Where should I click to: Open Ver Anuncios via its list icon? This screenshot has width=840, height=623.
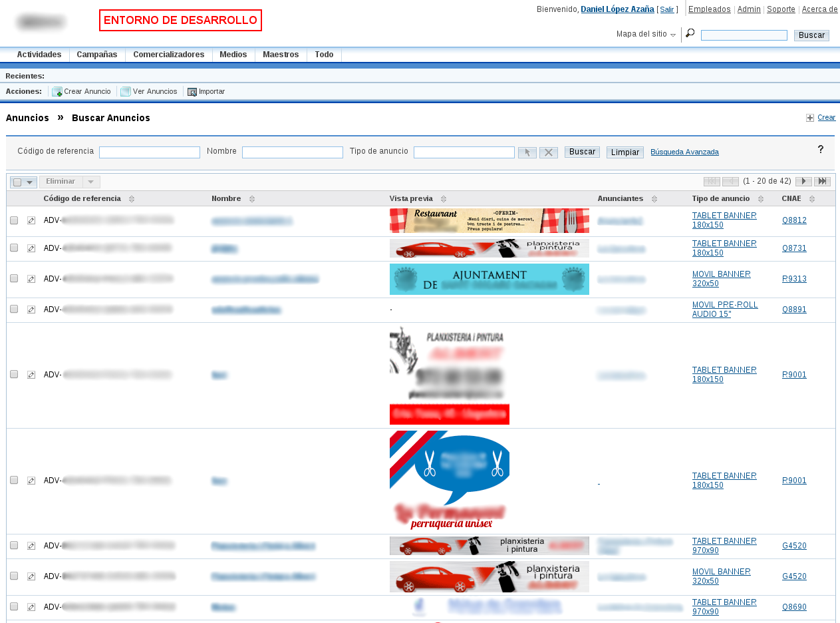tap(125, 91)
